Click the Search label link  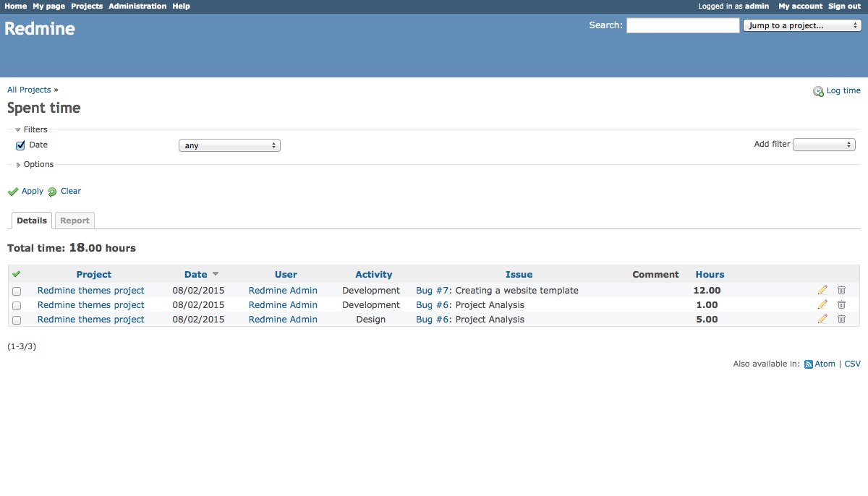point(605,25)
